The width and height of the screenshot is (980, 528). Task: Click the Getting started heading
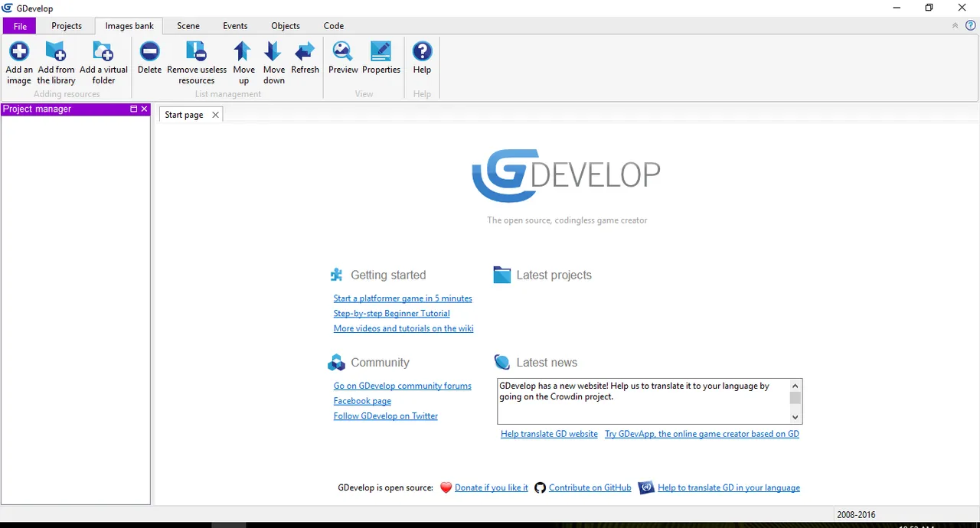coord(388,275)
